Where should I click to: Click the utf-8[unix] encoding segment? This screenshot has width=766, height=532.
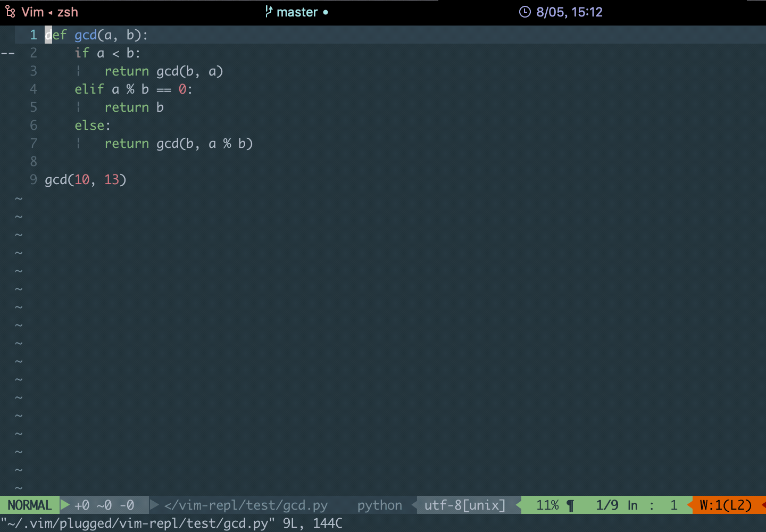[x=464, y=505]
